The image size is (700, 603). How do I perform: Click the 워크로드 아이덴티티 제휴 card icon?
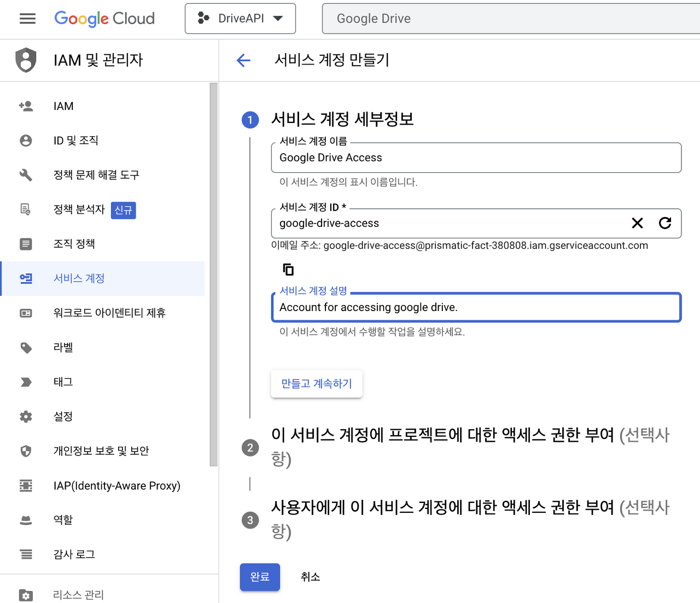coord(26,313)
